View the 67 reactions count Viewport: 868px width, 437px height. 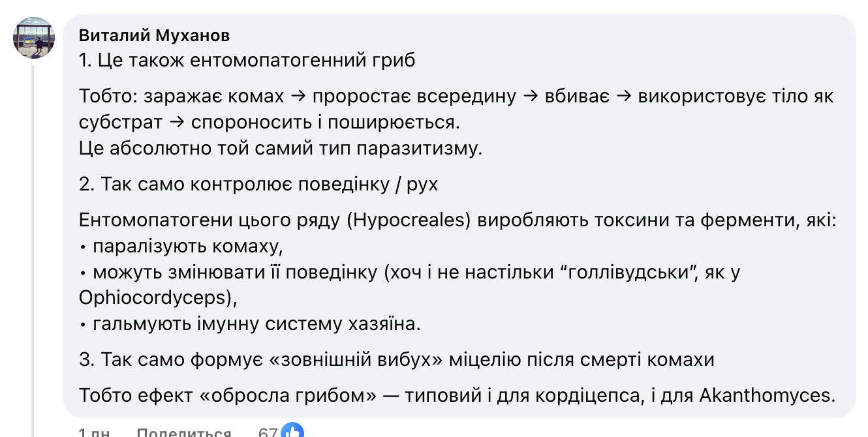(x=268, y=433)
